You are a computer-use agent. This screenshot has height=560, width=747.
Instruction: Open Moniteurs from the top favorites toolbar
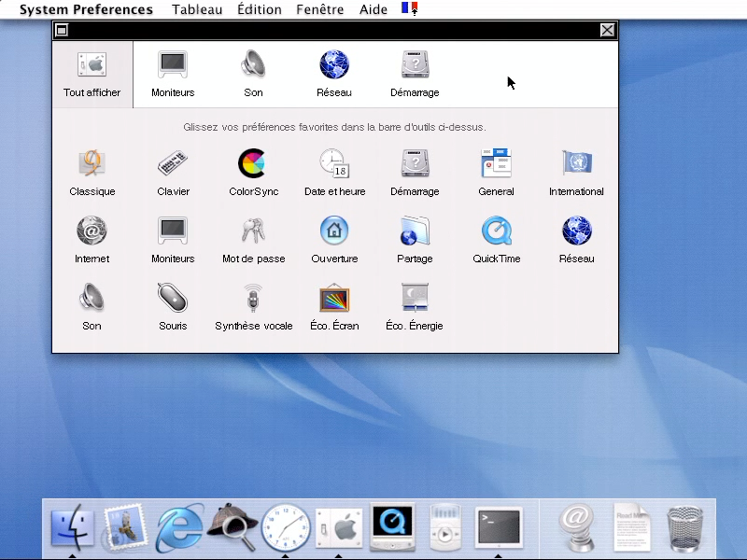pos(173,75)
